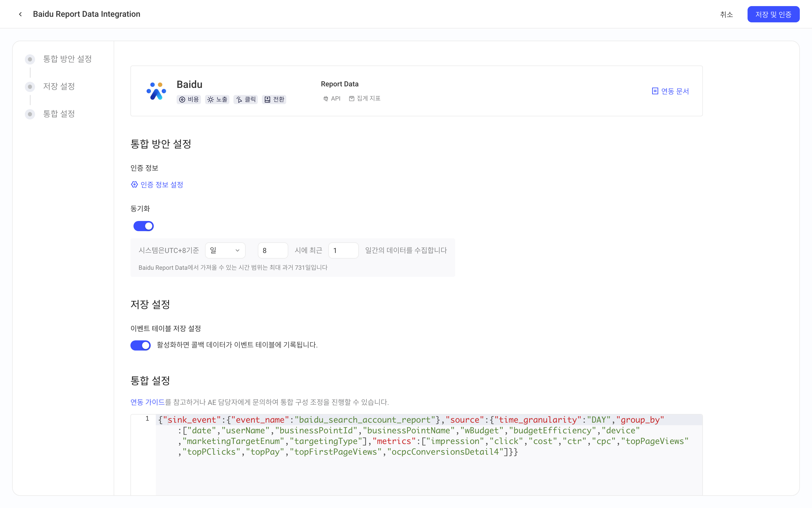Click line number 1 in code editor
This screenshot has width=812, height=508.
tap(147, 419)
